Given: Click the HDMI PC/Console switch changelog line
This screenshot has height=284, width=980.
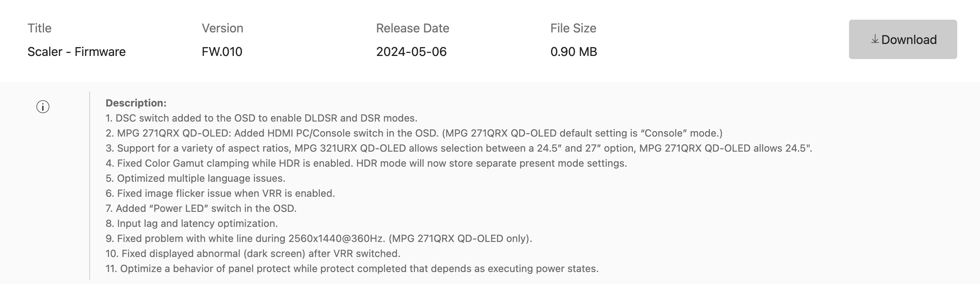Looking at the screenshot, I should coord(414,133).
